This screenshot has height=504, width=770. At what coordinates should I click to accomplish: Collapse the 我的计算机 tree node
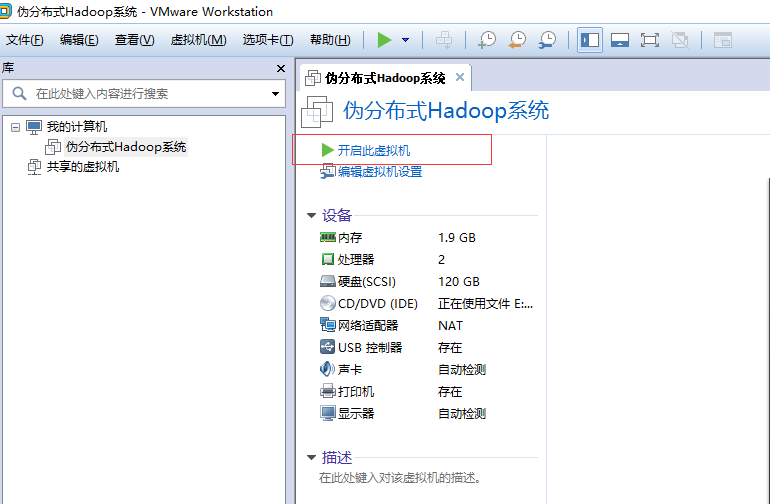16,127
